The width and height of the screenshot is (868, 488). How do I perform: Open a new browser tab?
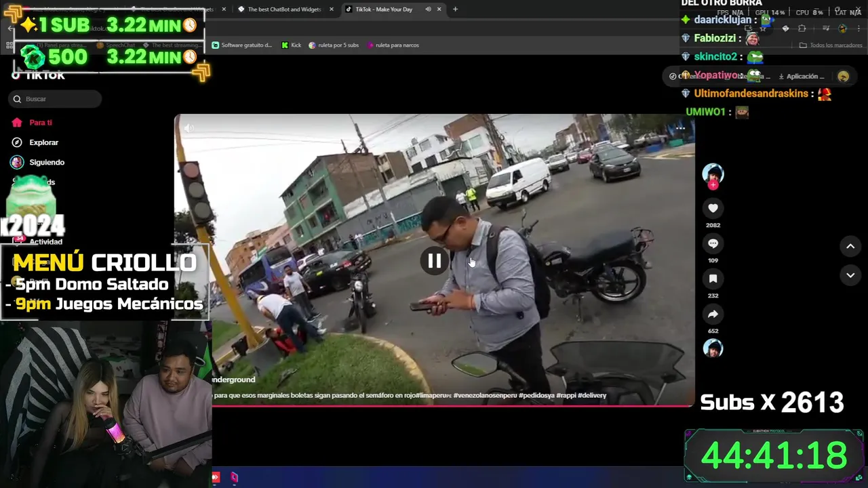pyautogui.click(x=455, y=9)
